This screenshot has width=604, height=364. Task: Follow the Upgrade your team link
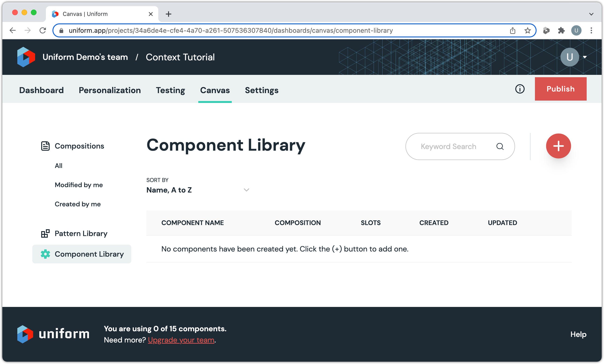point(181,340)
